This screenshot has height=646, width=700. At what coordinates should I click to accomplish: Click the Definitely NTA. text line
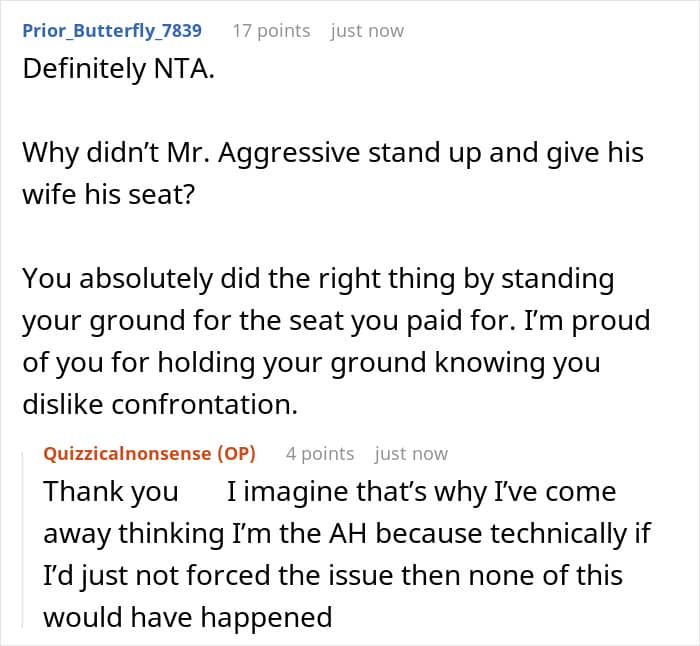tap(118, 69)
